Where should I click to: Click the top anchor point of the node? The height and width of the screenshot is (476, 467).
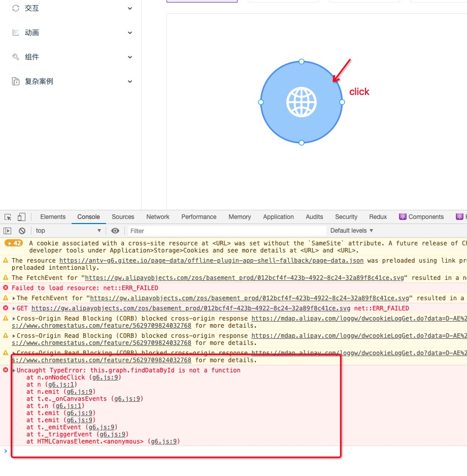coord(302,61)
